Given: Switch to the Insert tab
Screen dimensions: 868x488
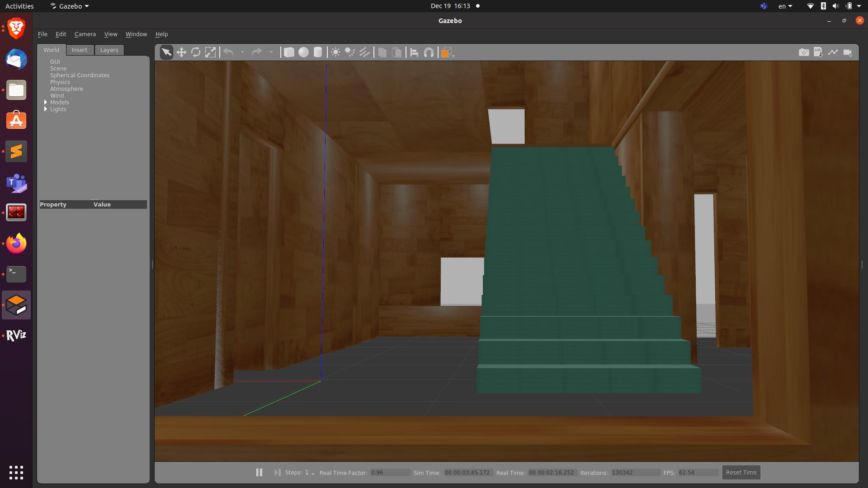Looking at the screenshot, I should click(x=79, y=49).
